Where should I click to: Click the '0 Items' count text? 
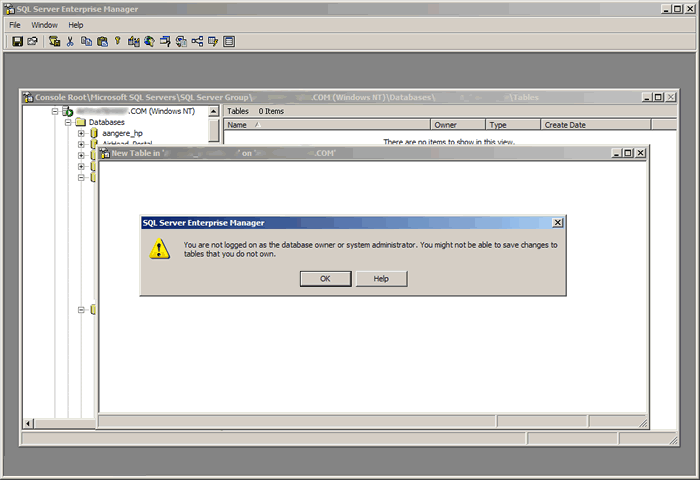tap(271, 111)
